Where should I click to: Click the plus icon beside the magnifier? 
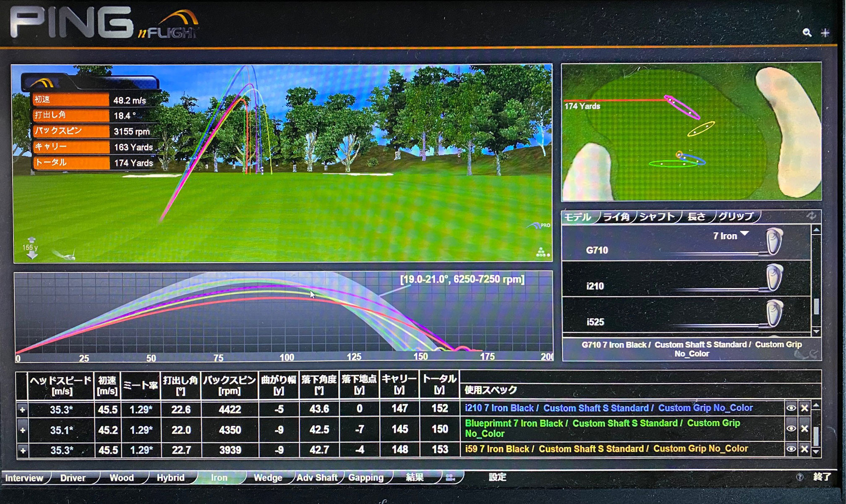tap(825, 33)
